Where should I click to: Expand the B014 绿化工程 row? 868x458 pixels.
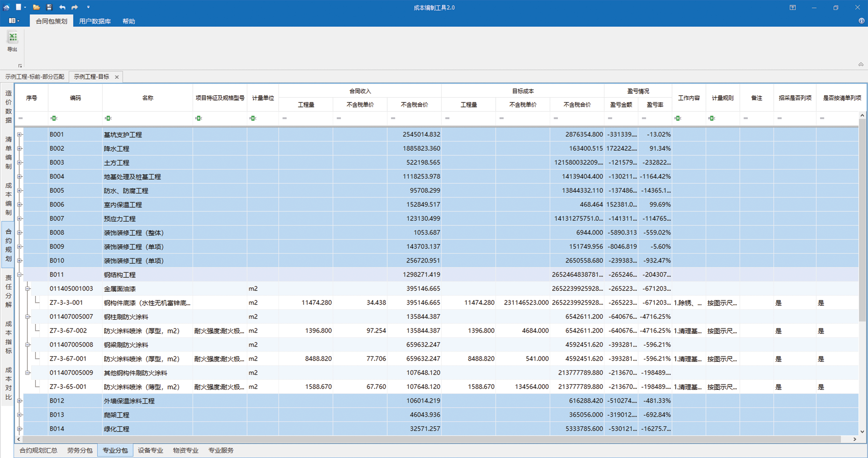click(19, 429)
